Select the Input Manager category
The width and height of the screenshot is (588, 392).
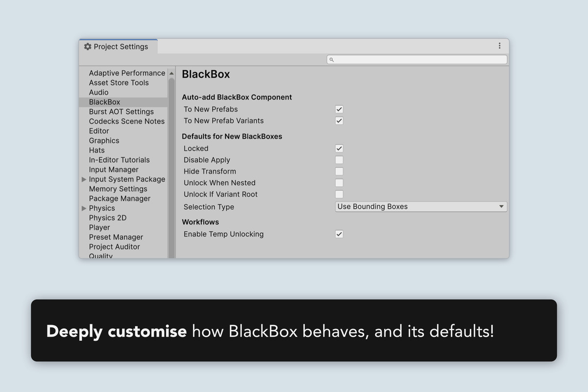[114, 170]
